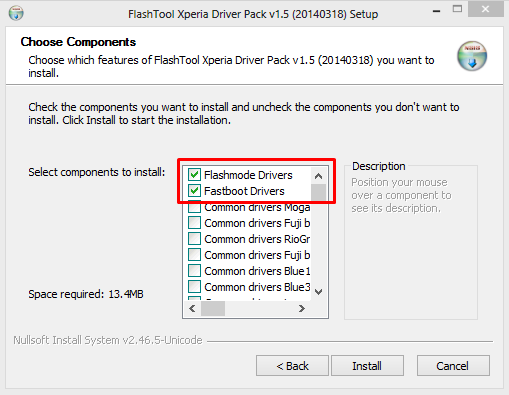Start installation with Install button
This screenshot has height=395, width=509.
(367, 366)
